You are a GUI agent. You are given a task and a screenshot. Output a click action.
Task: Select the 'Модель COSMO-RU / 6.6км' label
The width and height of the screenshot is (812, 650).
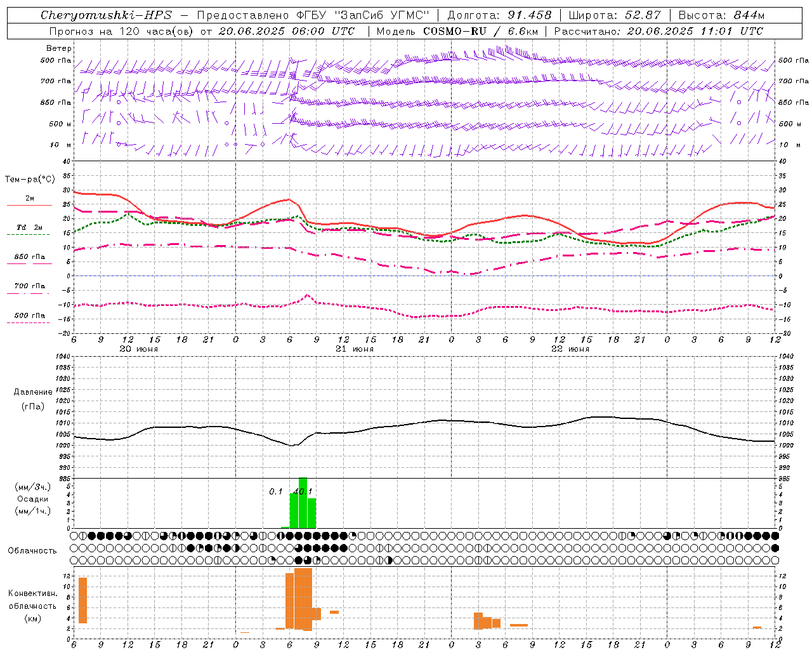pyautogui.click(x=457, y=31)
